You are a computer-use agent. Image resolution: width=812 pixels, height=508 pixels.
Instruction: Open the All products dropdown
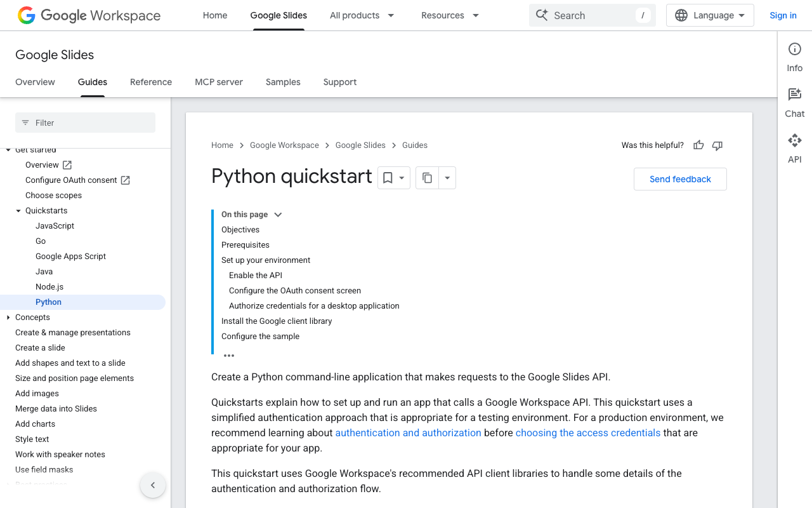click(x=362, y=15)
